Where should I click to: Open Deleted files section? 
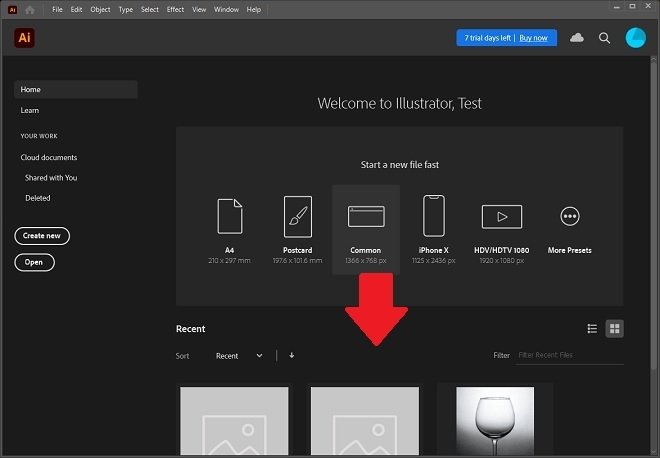click(x=37, y=198)
